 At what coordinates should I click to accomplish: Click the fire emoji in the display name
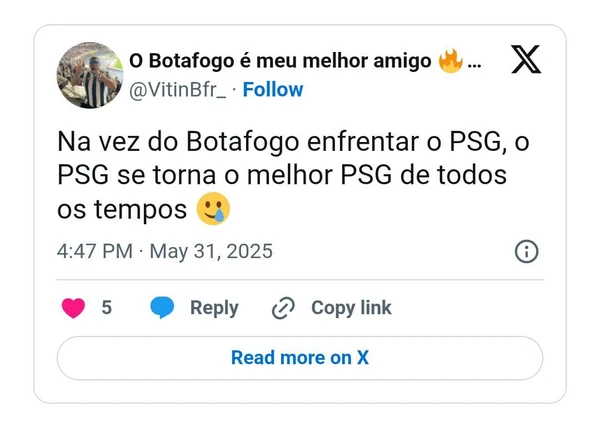click(451, 61)
